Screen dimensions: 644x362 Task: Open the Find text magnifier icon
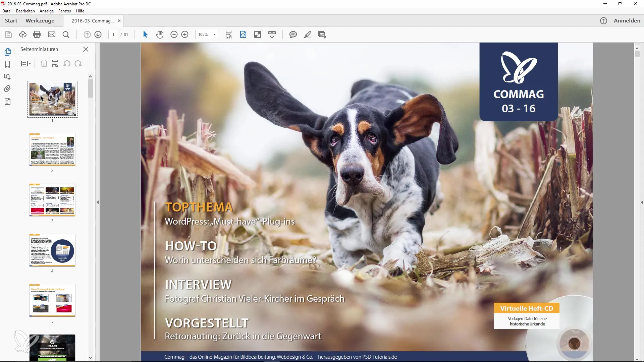pyautogui.click(x=66, y=35)
